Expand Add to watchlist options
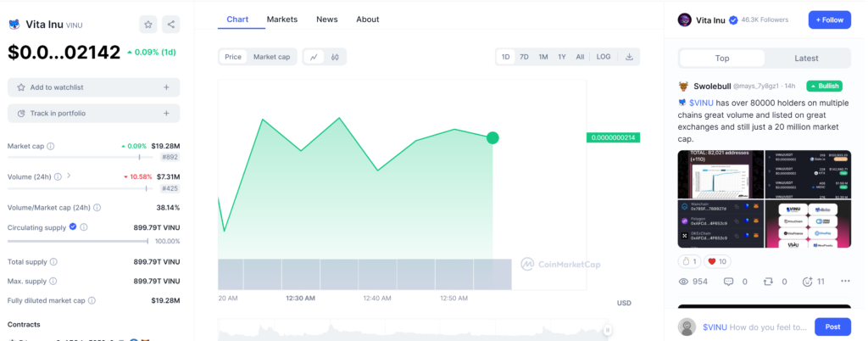868x341 pixels. pos(166,87)
